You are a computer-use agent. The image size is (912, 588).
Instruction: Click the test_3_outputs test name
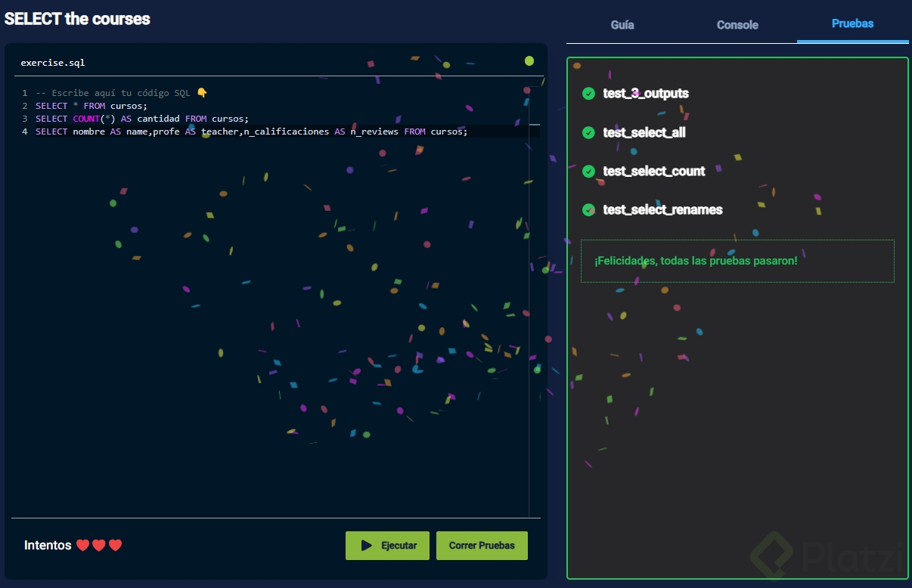pyautogui.click(x=646, y=94)
